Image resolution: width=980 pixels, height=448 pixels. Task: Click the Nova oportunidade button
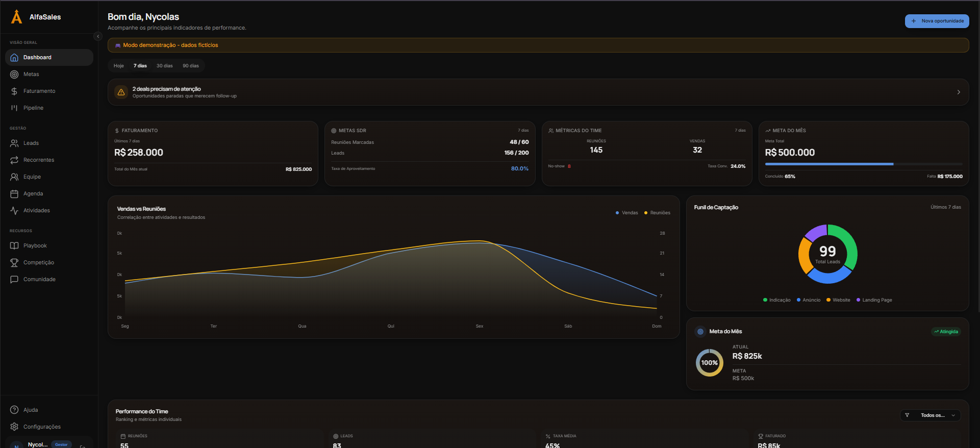(937, 21)
